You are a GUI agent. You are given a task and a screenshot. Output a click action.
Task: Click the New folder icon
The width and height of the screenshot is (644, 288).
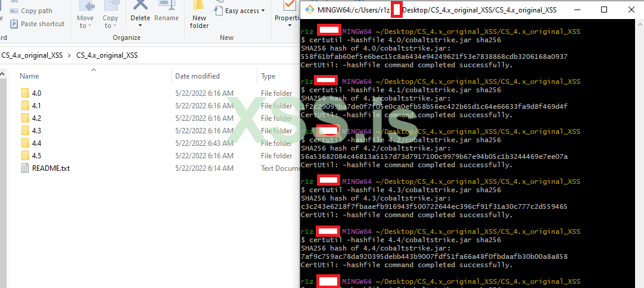point(199,6)
